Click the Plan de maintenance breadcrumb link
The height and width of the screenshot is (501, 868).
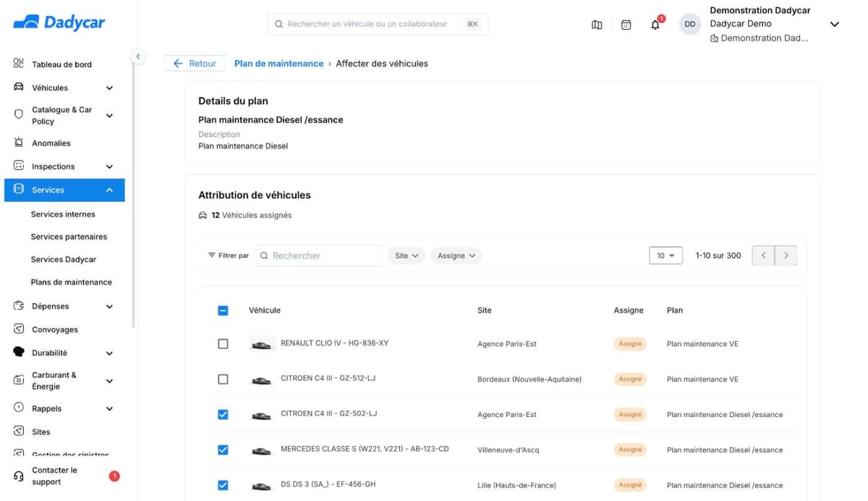coord(278,64)
